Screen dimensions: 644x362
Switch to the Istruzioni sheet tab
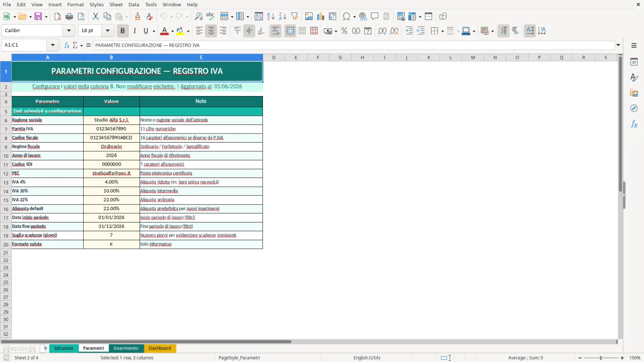pos(64,348)
